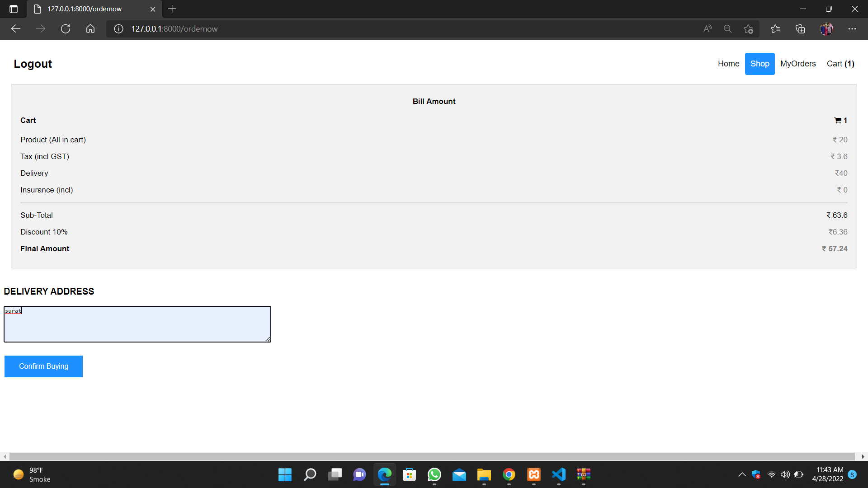Image resolution: width=868 pixels, height=488 pixels.
Task: Launch Visual Studio Code from the taskbar
Action: 558,474
